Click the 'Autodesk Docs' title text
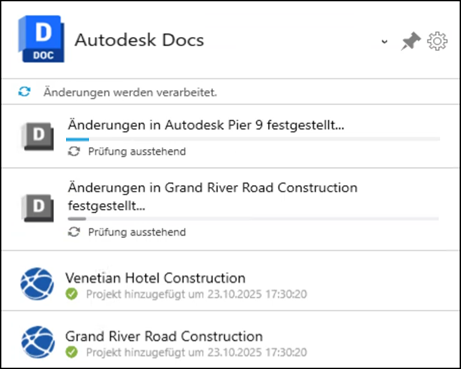The width and height of the screenshot is (461, 369). (x=139, y=40)
